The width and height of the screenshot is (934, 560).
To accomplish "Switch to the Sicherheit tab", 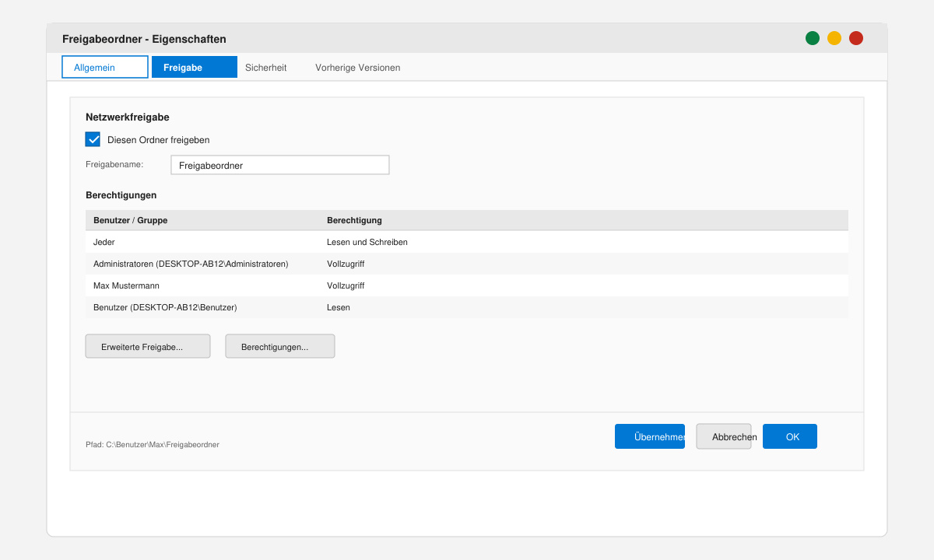I will 265,68.
